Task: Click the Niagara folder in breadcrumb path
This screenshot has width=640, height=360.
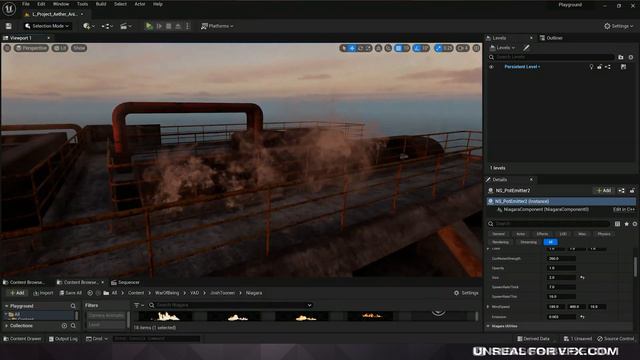Action: tap(253, 293)
